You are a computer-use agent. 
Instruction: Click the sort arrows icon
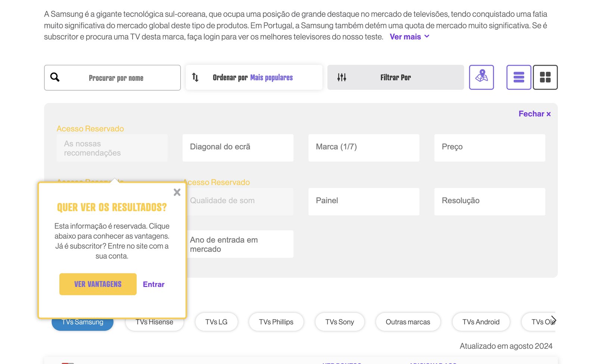point(195,77)
